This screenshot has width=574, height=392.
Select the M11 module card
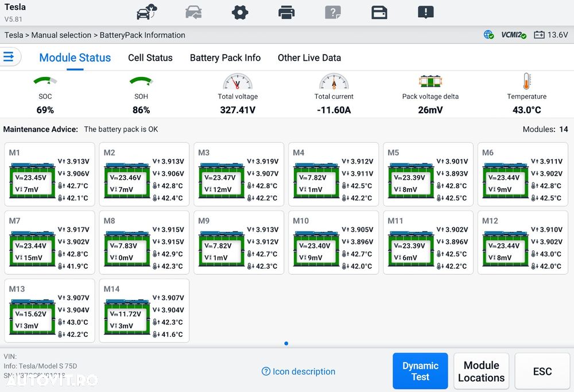tap(428, 243)
